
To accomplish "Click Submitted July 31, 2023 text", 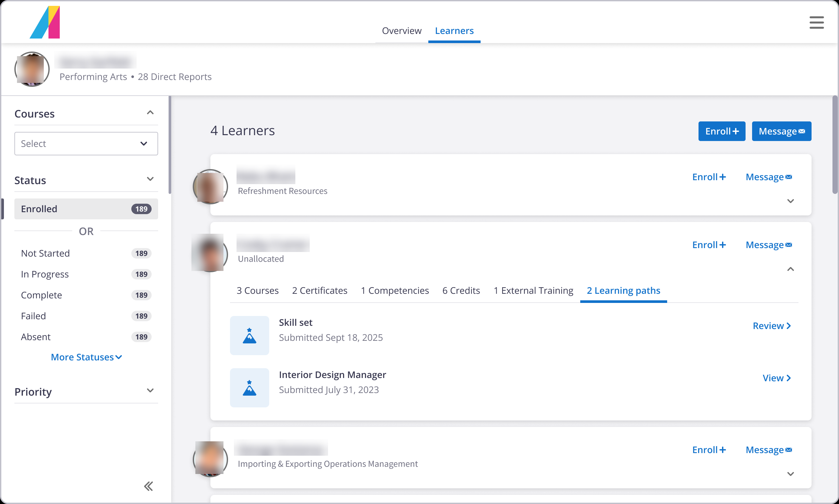I will tap(329, 390).
